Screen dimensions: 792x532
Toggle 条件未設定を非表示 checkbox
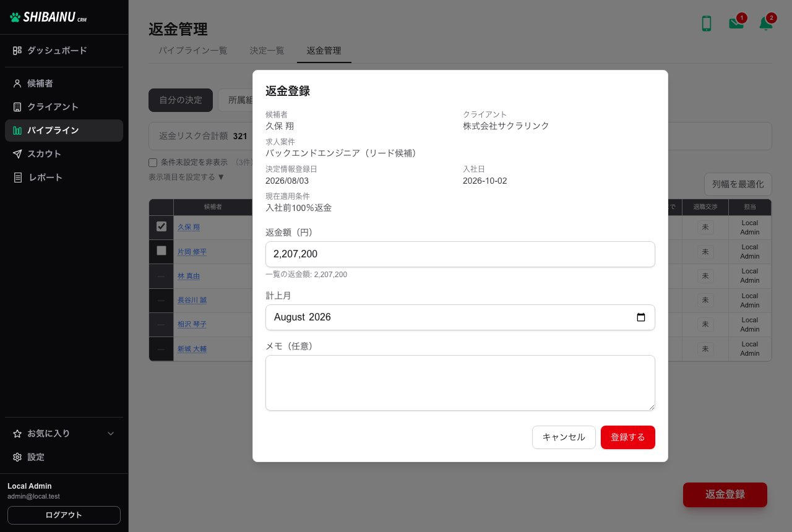(x=153, y=163)
